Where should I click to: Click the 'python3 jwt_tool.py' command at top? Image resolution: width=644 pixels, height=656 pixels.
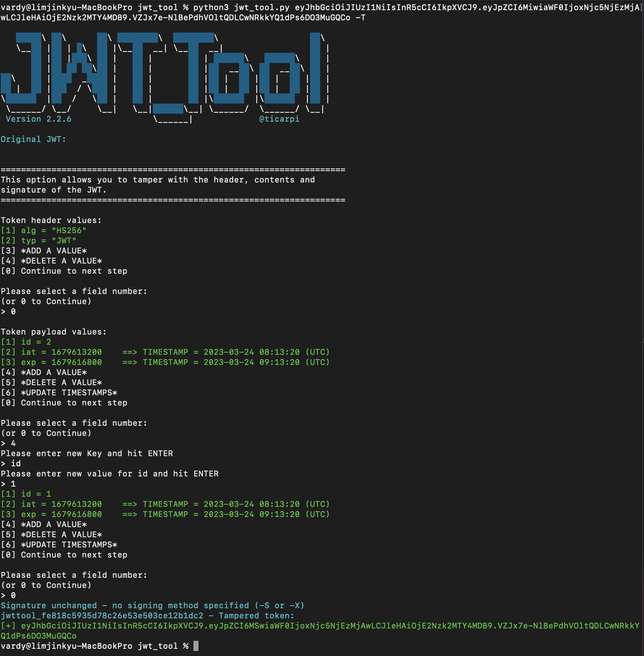[242, 8]
